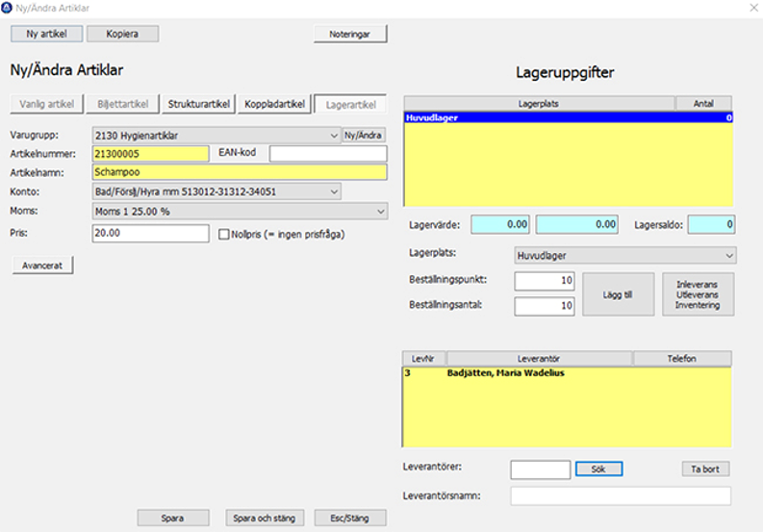
Task: Click the EAN-kod input field
Action: [328, 153]
